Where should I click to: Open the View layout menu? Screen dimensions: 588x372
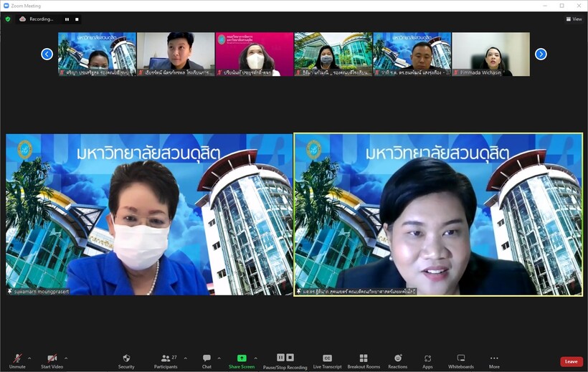click(574, 19)
